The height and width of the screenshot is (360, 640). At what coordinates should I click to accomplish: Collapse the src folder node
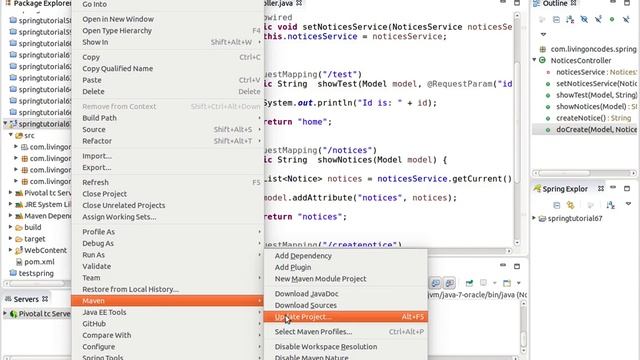click(x=11, y=135)
